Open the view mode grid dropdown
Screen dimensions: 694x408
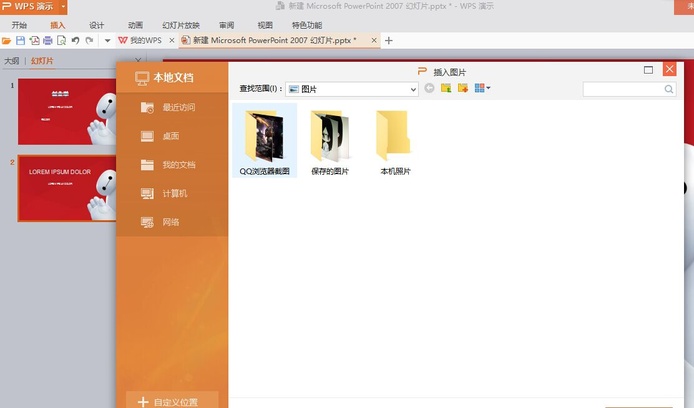pyautogui.click(x=482, y=88)
